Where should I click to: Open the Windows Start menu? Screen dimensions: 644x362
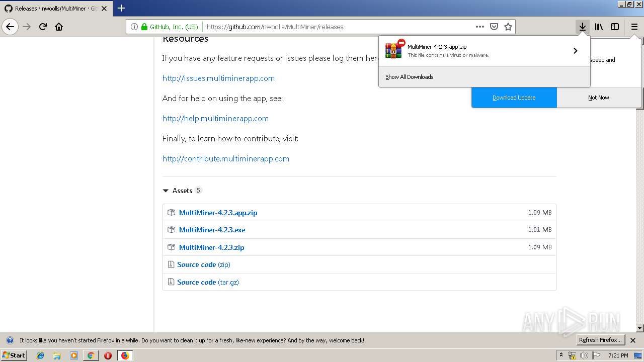click(14, 355)
